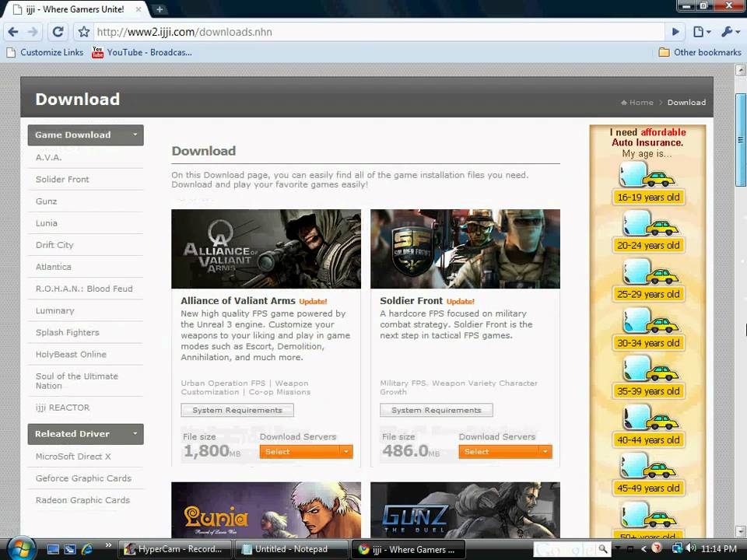Switch to Untitled - Notepad taskbar window
The width and height of the screenshot is (747, 560).
click(291, 549)
